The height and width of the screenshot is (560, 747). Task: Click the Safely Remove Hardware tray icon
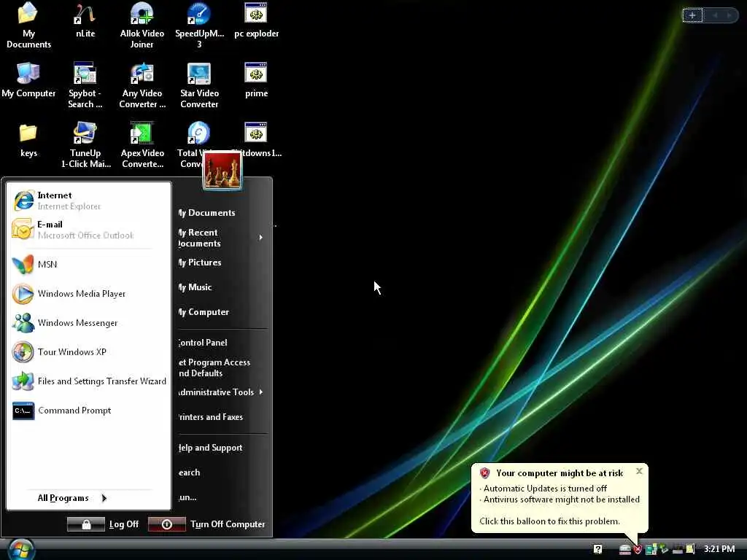[x=625, y=550]
